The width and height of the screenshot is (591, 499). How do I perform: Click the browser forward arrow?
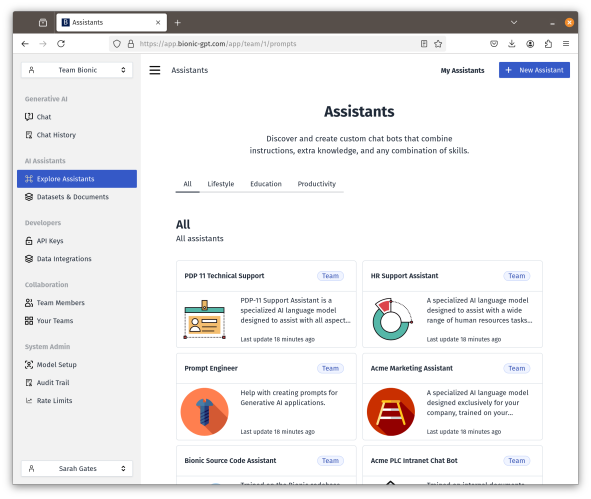(x=43, y=44)
